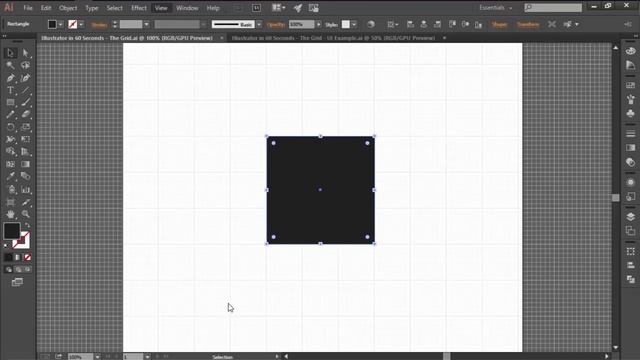
Task: Click the Opacity link in control bar
Action: (x=276, y=24)
